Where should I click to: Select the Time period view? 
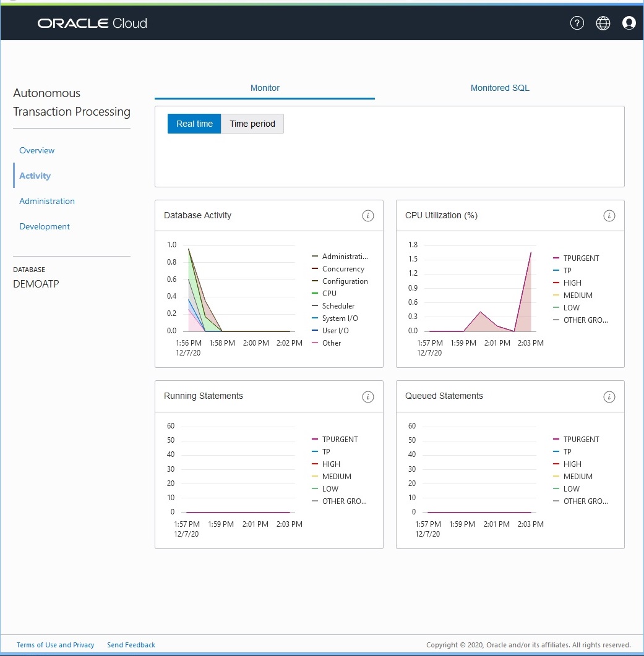[x=252, y=124]
